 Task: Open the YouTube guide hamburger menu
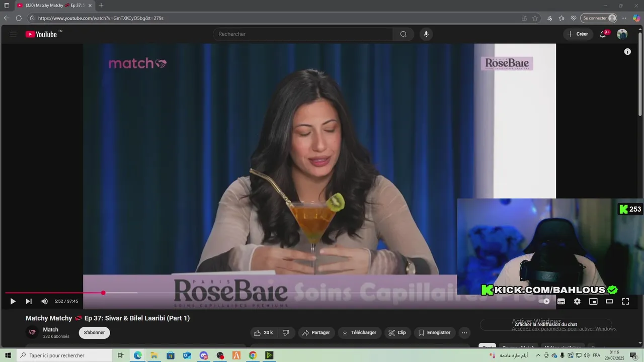click(x=14, y=34)
